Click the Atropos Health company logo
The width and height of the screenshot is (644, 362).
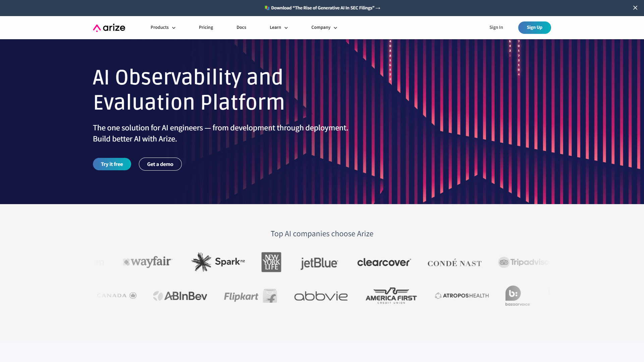461,295
